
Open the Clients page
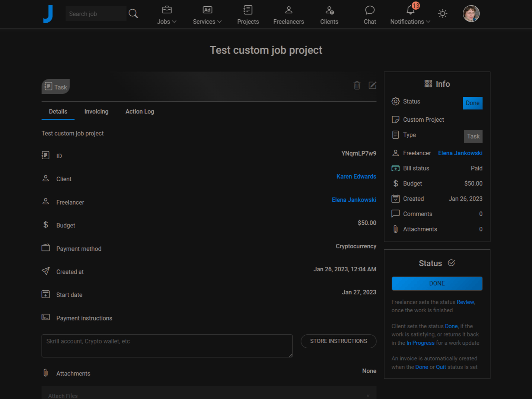coord(329,15)
